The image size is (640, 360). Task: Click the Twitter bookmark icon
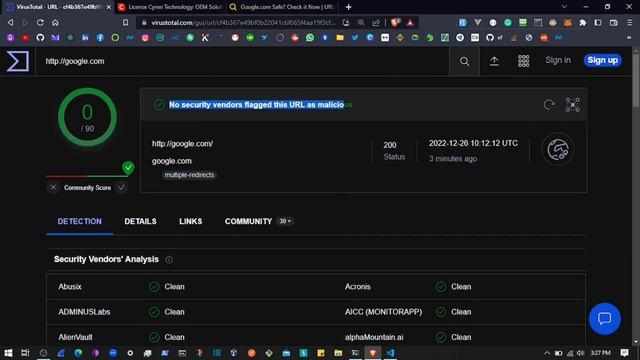click(355, 38)
